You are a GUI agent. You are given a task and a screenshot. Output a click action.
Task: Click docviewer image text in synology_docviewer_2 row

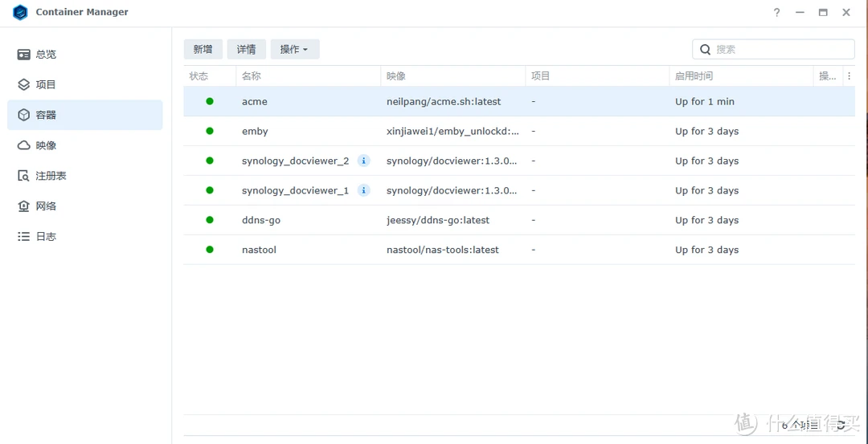pyautogui.click(x=452, y=161)
